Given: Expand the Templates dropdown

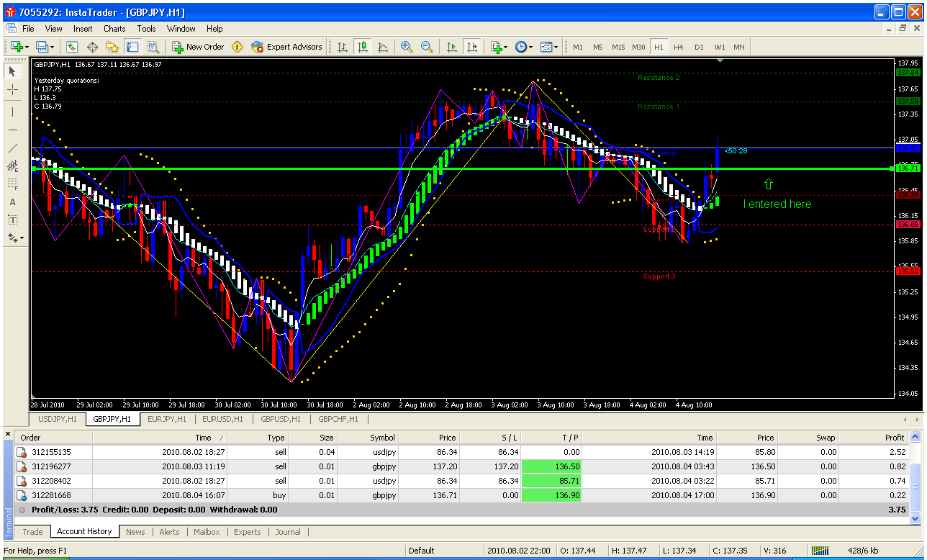Looking at the screenshot, I should (548, 47).
